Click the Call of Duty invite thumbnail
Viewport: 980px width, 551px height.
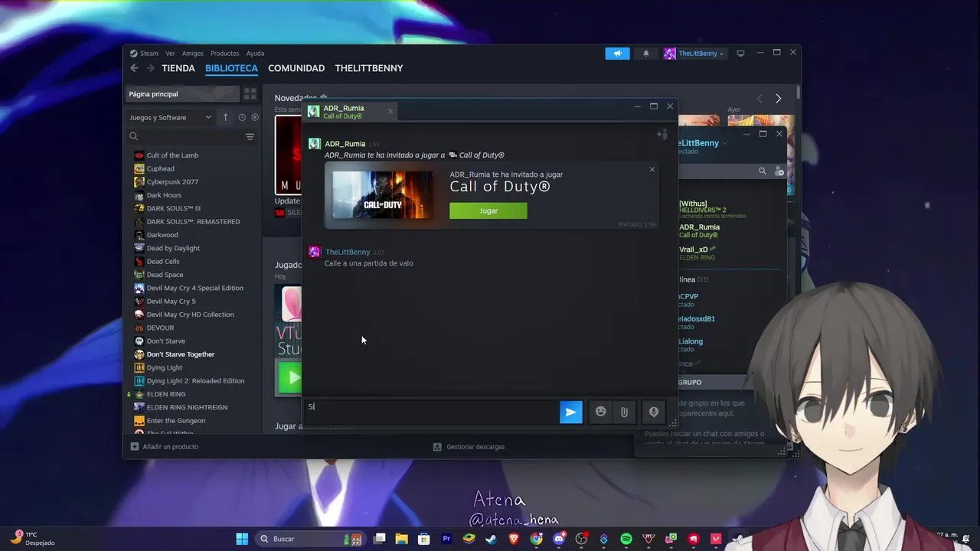(382, 195)
